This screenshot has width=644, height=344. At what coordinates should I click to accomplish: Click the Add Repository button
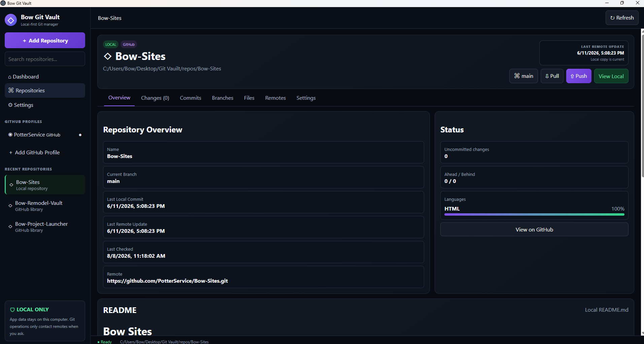[45, 40]
